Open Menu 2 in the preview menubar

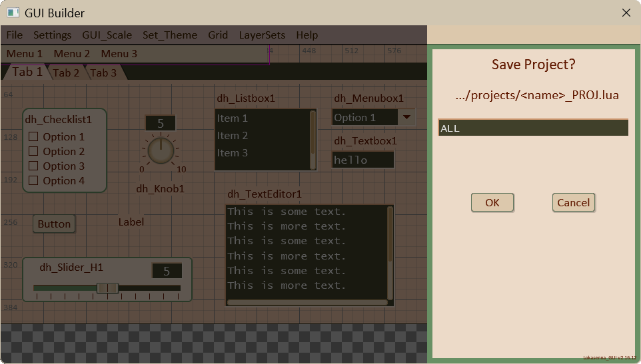pos(71,54)
